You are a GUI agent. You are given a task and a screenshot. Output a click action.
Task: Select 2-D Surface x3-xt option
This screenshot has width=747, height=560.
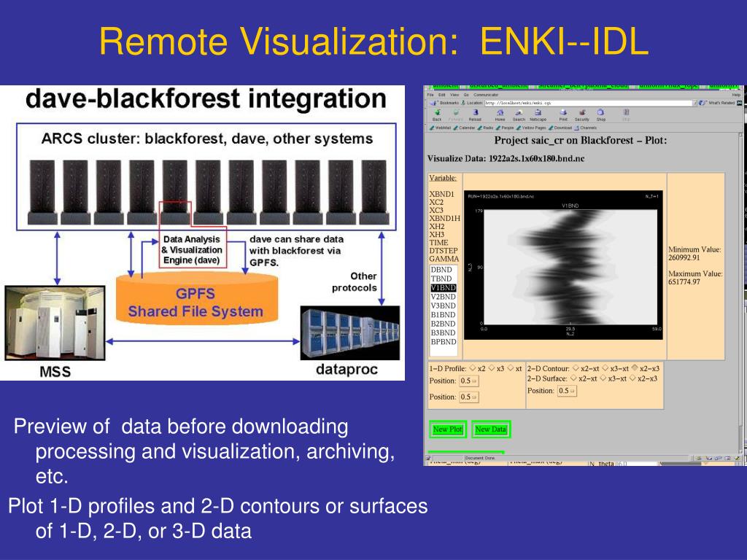pyautogui.click(x=603, y=378)
